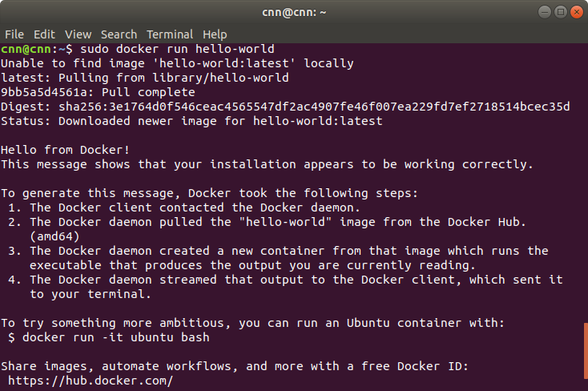The image size is (588, 391).
Task: Click step 3 'daemon created a new container' line
Action: coord(278,251)
